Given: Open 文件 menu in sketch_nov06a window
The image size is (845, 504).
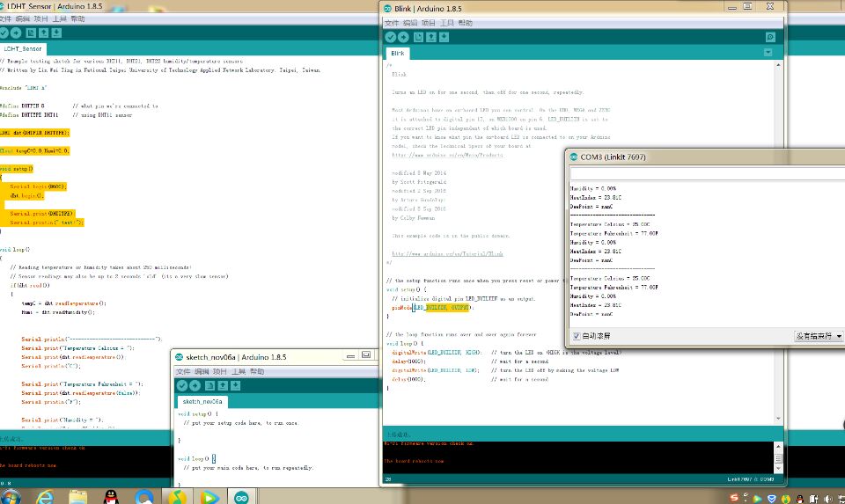Looking at the screenshot, I should click(x=183, y=371).
